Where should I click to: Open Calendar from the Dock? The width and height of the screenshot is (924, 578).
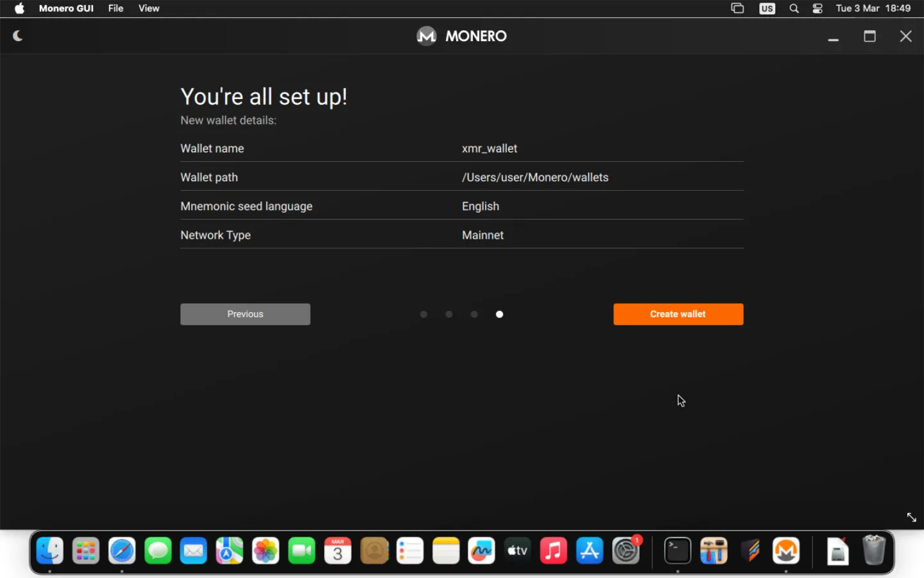[338, 551]
